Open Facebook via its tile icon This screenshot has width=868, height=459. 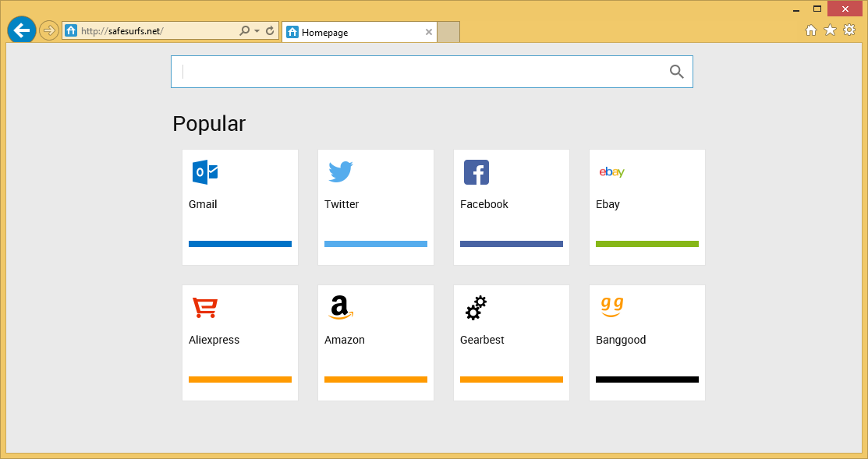pyautogui.click(x=476, y=172)
